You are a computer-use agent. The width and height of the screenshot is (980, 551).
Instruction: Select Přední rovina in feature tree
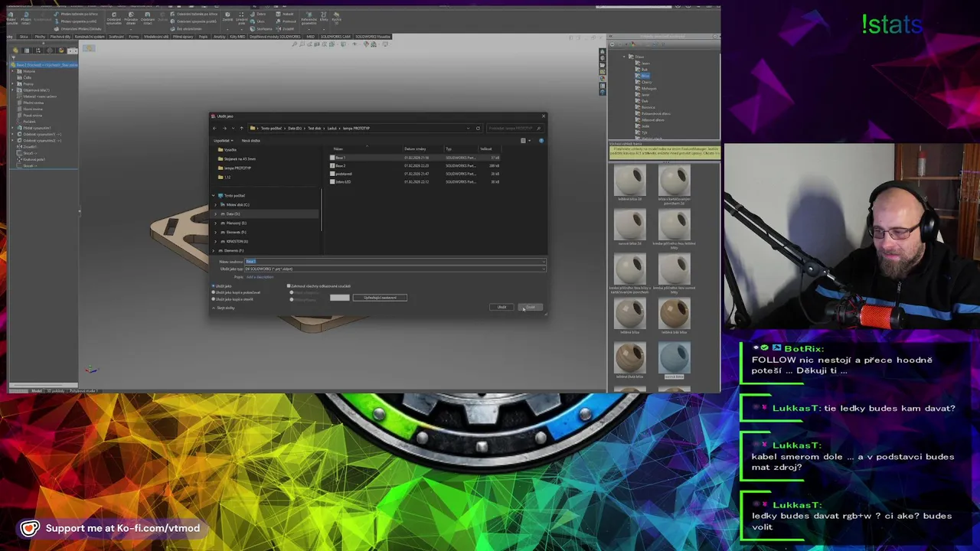[x=32, y=103]
